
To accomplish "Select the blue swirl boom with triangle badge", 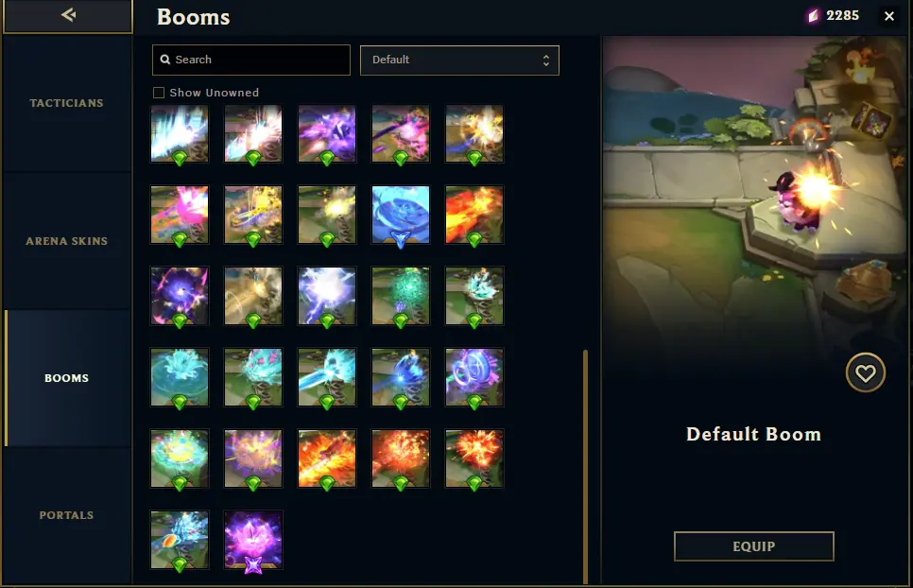I will point(401,215).
